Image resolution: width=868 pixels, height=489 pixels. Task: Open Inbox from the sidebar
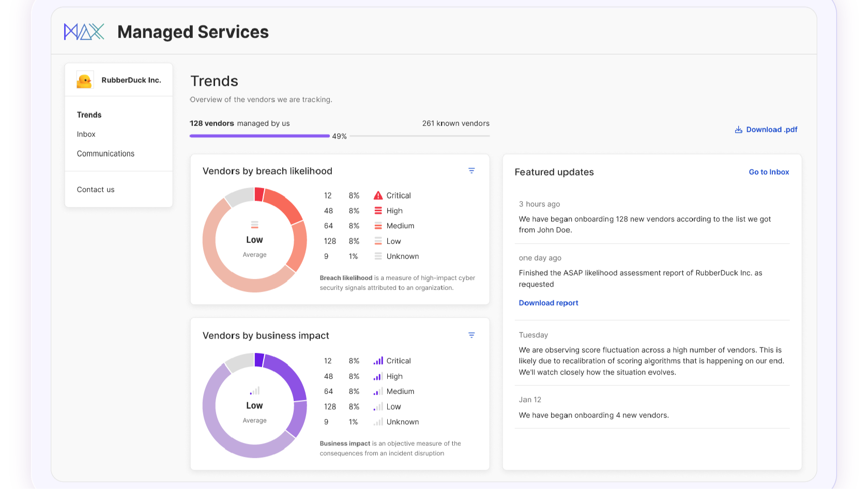coord(86,134)
